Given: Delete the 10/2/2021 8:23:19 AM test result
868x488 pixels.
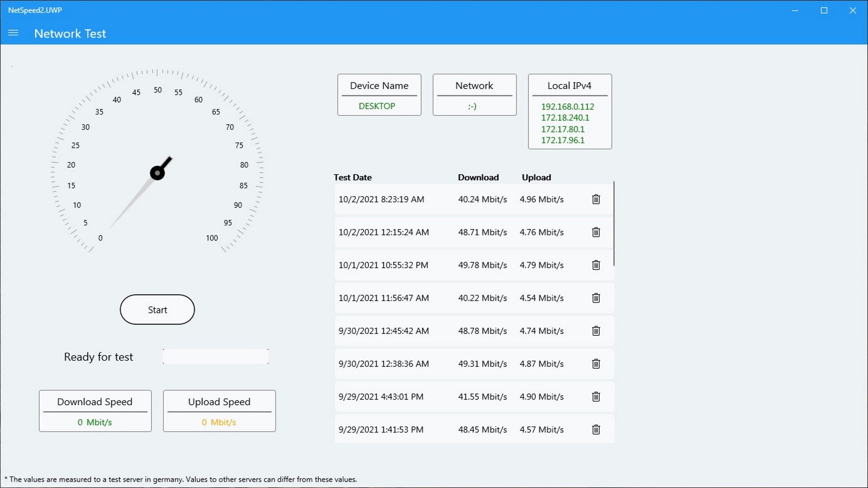Looking at the screenshot, I should click(596, 199).
